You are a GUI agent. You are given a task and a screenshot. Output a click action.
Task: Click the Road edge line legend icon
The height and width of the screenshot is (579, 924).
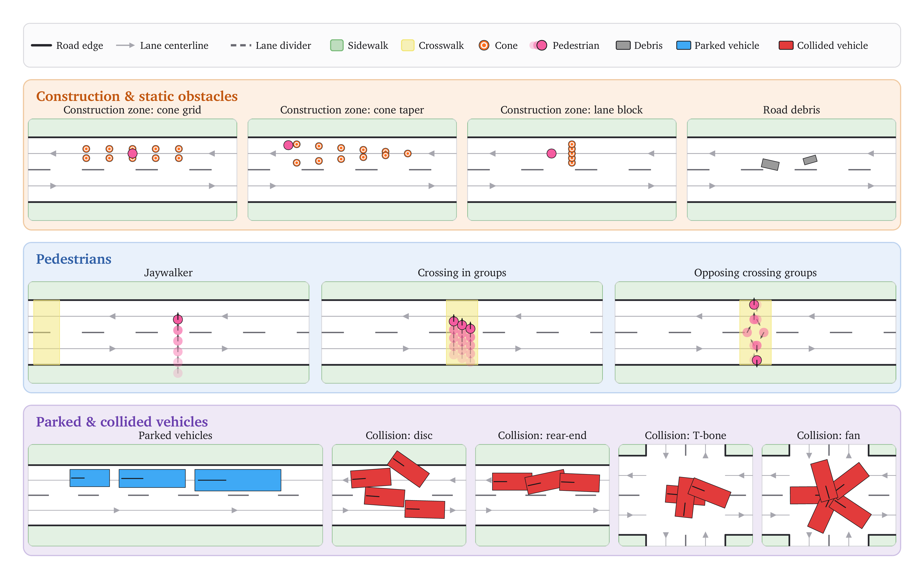click(41, 45)
